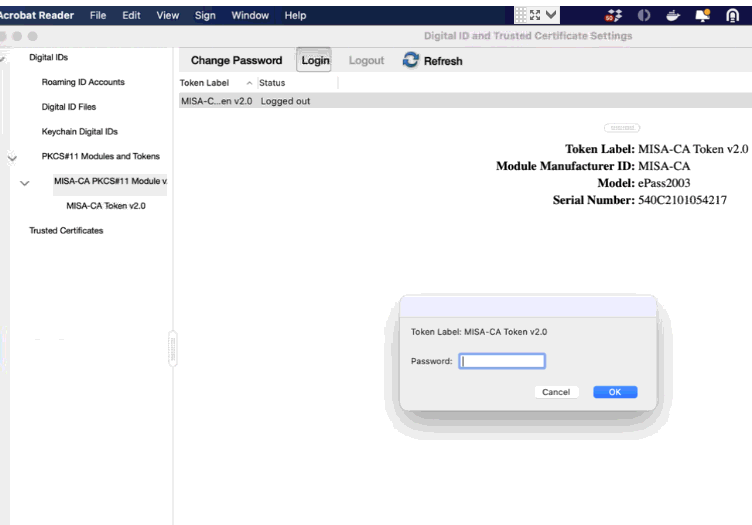Click the Logged out status cell
The height and width of the screenshot is (525, 752).
pos(285,101)
